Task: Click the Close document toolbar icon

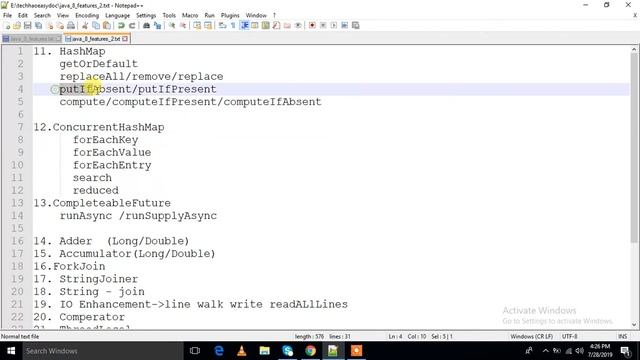Action: (x=49, y=25)
